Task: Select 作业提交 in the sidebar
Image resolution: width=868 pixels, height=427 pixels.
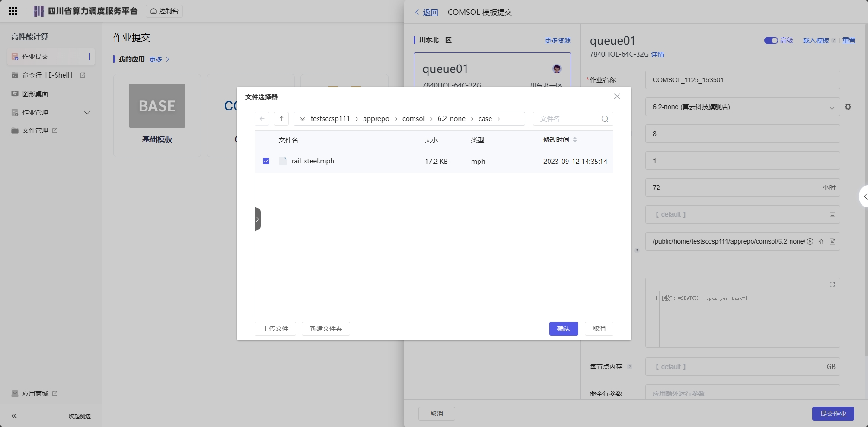Action: [x=51, y=57]
